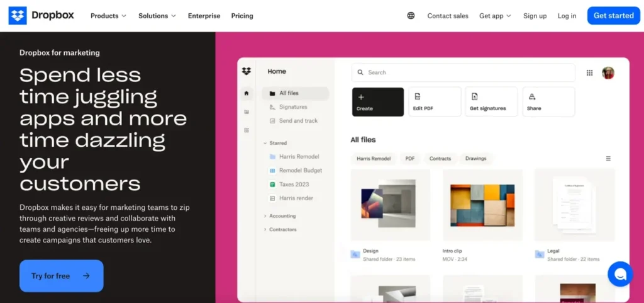Click the Share button

pos(548,101)
